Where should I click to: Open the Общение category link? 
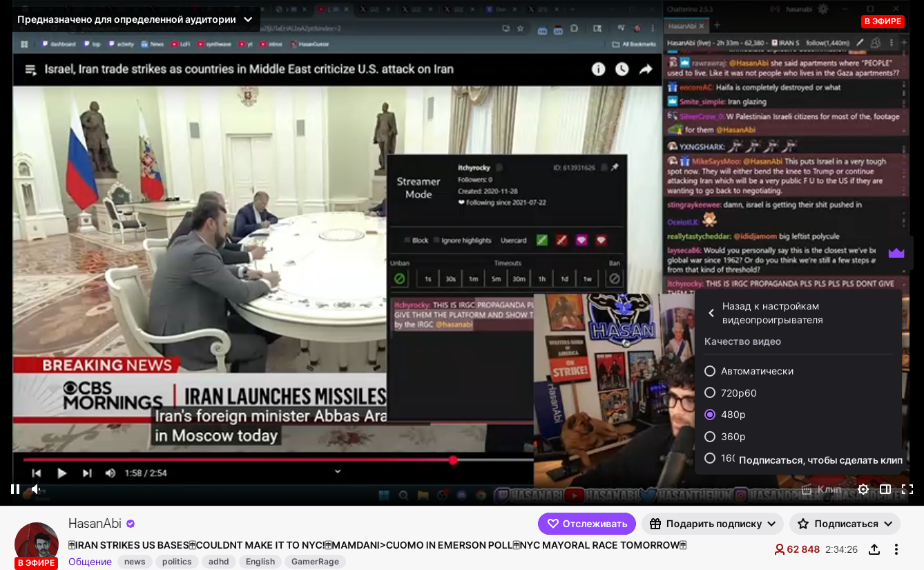90,562
